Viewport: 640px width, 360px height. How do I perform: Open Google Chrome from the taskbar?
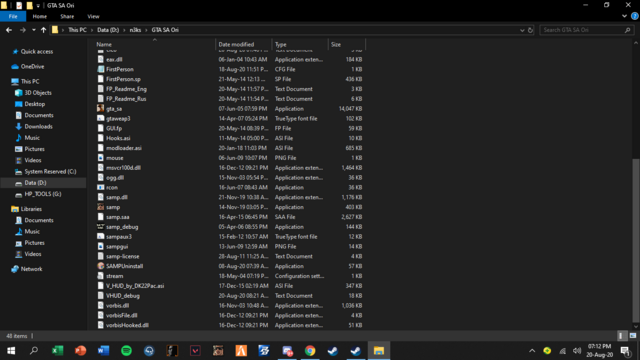(310, 351)
